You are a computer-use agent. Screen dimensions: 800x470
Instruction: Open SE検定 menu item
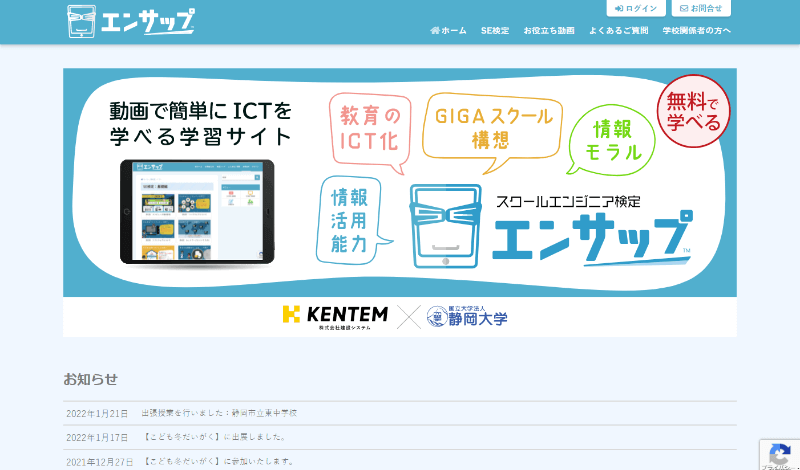495,31
